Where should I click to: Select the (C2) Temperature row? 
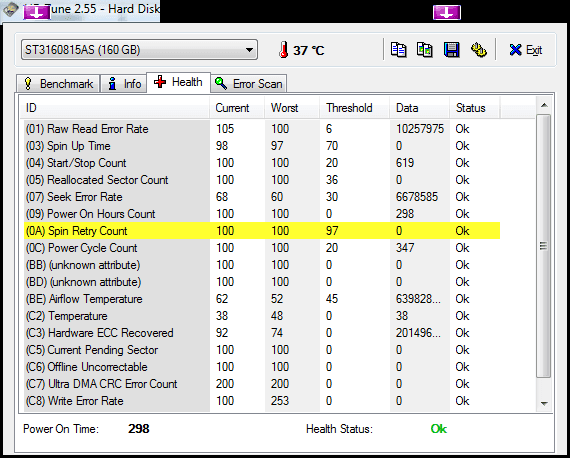[262, 316]
